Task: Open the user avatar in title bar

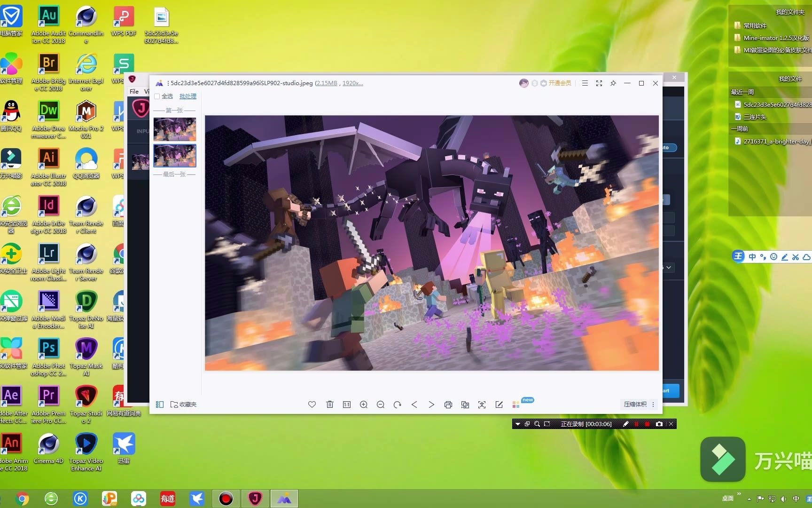Action: [x=523, y=83]
